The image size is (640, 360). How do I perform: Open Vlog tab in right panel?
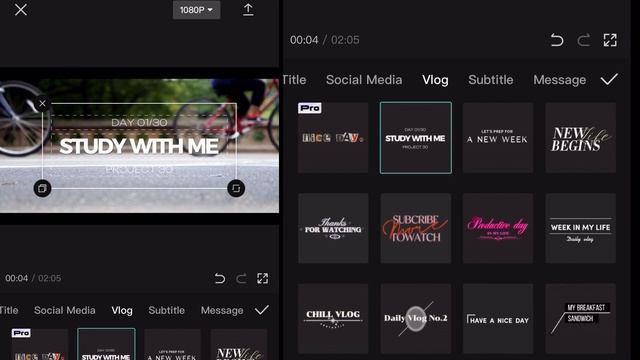pos(435,80)
